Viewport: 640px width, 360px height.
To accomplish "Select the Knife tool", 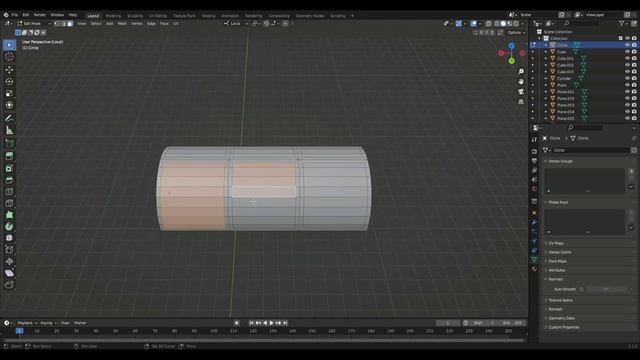I will (9, 203).
